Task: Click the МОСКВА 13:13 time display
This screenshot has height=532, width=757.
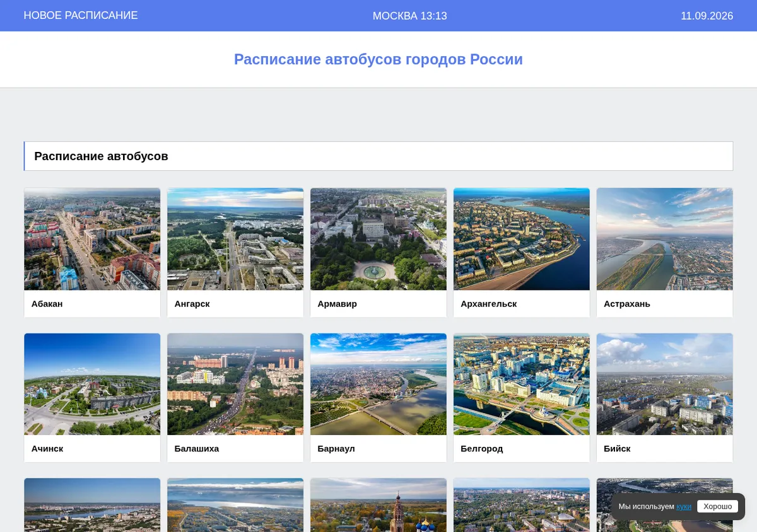Action: [410, 16]
